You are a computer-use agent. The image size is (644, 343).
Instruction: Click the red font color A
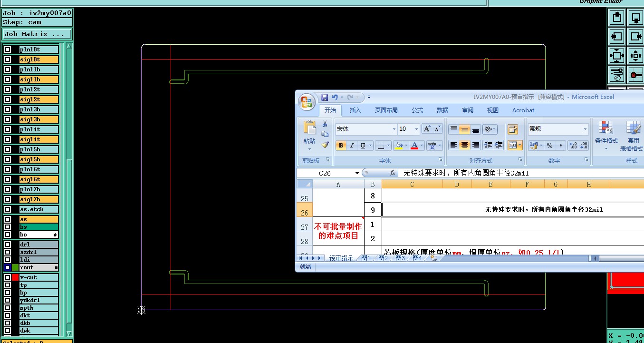(x=415, y=146)
